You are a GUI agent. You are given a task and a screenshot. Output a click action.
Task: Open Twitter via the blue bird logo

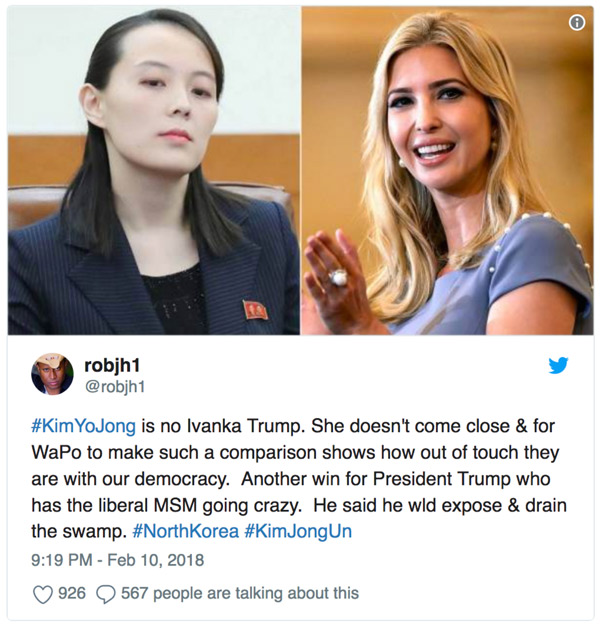coord(558,365)
